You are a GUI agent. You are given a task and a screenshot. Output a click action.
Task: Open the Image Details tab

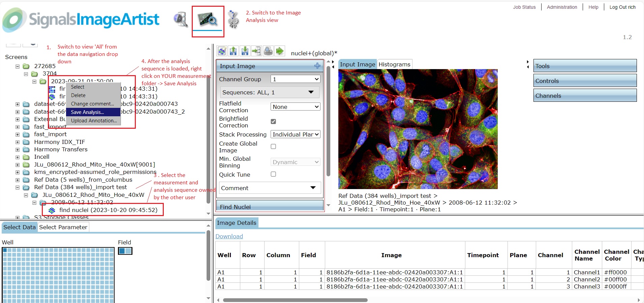pyautogui.click(x=237, y=223)
